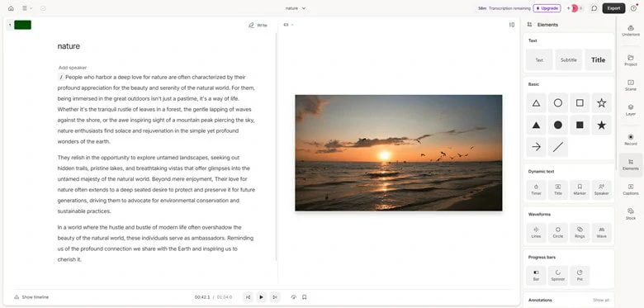
Task: Add a Title text element
Action: [x=598, y=59]
